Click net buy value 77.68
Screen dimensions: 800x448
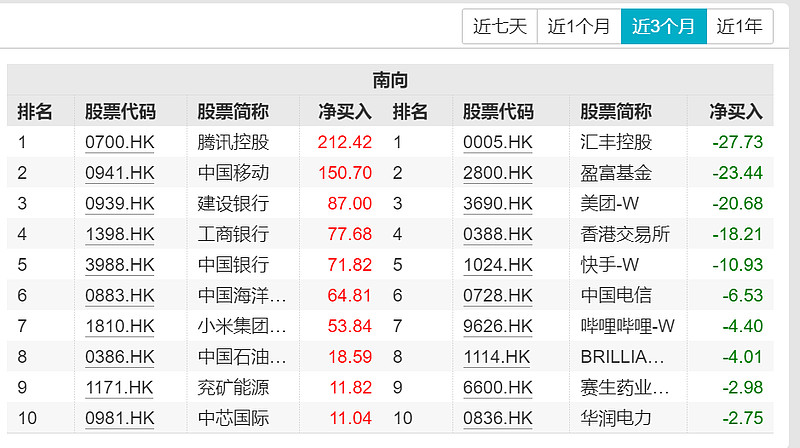pyautogui.click(x=349, y=234)
